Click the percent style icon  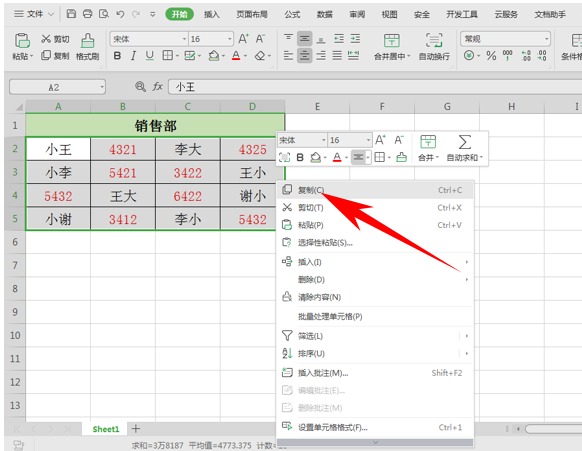[491, 56]
